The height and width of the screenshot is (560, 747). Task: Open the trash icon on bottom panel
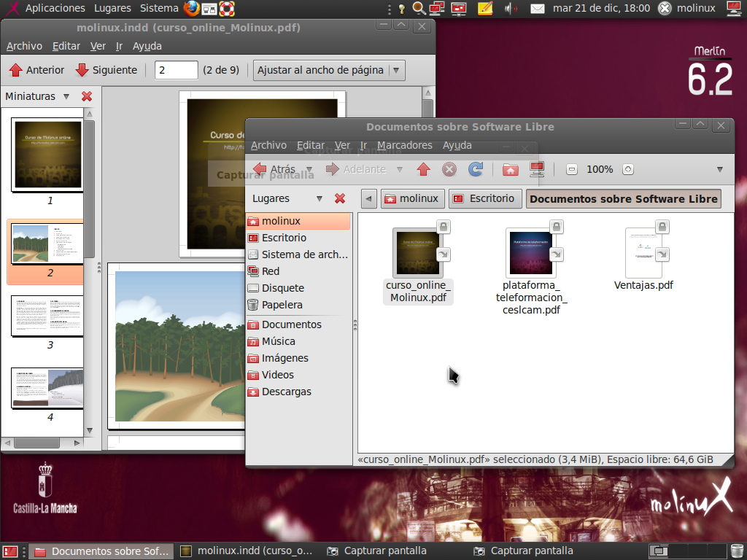[x=737, y=551]
